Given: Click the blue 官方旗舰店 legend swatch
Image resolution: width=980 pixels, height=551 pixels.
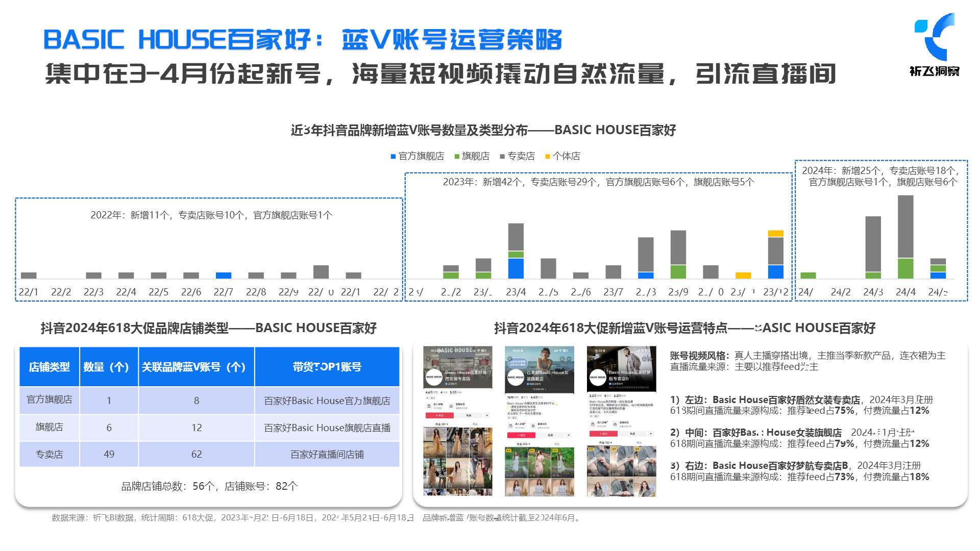Looking at the screenshot, I should coord(393,157).
